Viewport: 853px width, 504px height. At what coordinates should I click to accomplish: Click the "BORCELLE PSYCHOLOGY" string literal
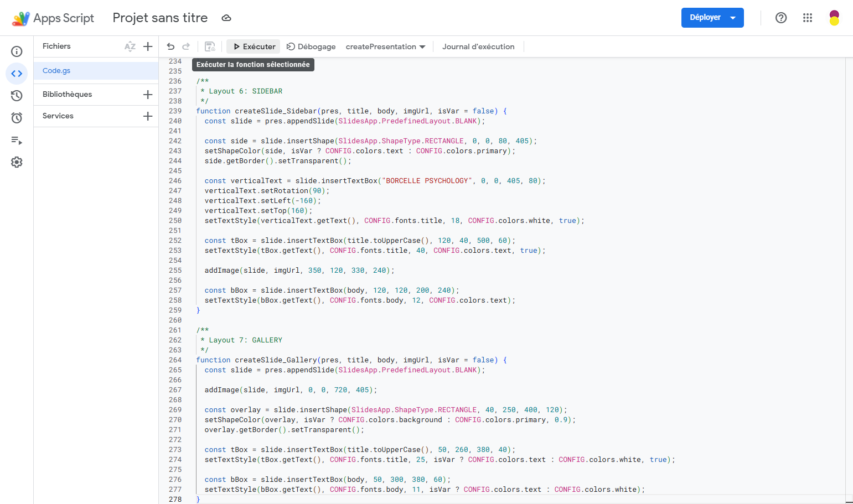pyautogui.click(x=427, y=181)
